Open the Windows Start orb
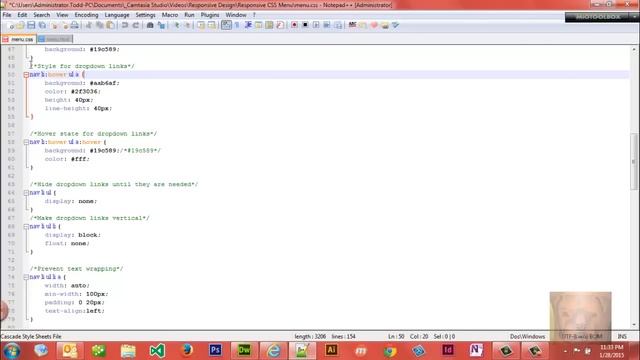This screenshot has height=360, width=640. 11,351
